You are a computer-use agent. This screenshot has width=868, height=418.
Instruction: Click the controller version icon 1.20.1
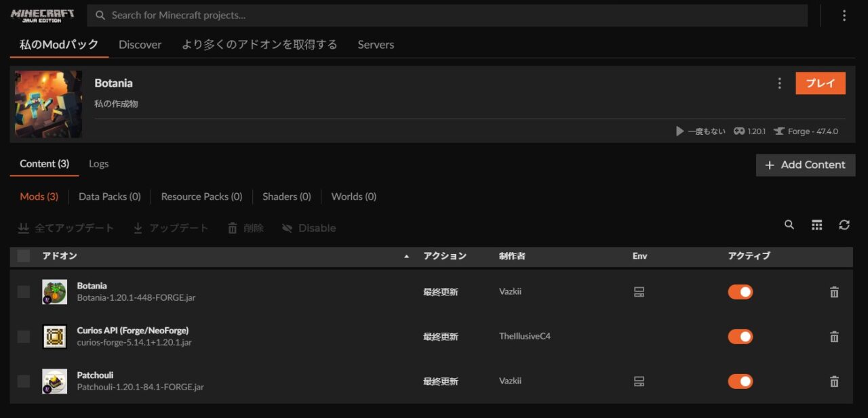tap(739, 131)
